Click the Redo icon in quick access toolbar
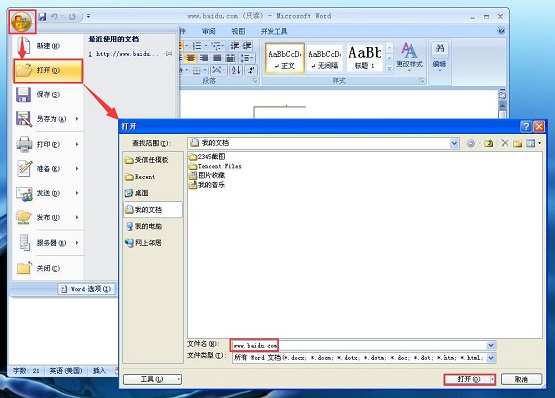The height and width of the screenshot is (398, 555). [x=72, y=16]
